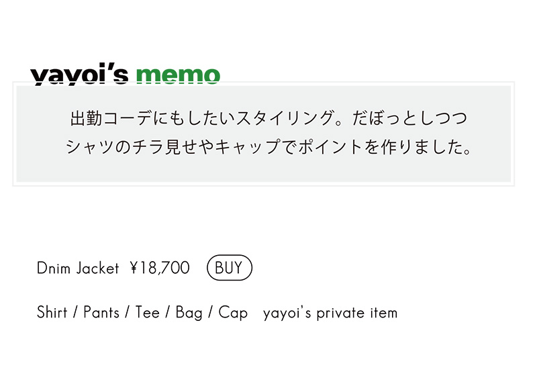537x392 pixels.
Task: Click the Shirt label in item list
Action: (52, 312)
